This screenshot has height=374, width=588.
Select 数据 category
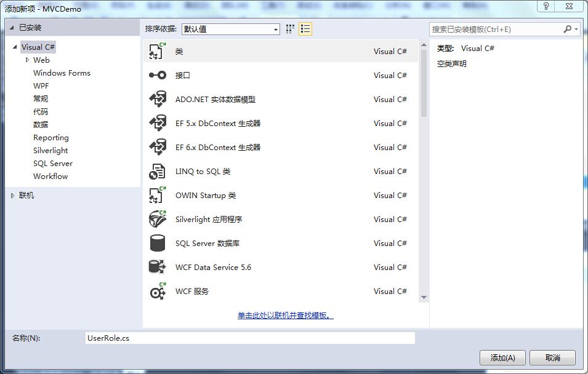click(41, 124)
